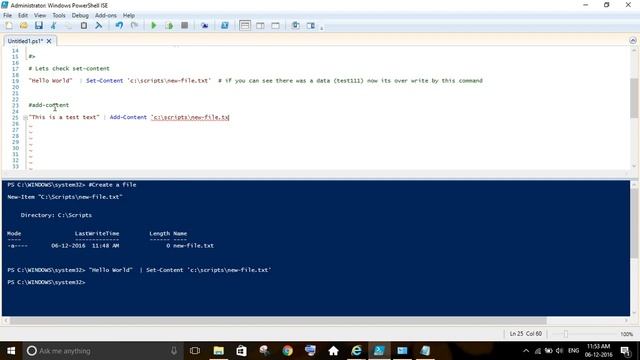
Task: Show script pane on the right
Action: pos(260,26)
